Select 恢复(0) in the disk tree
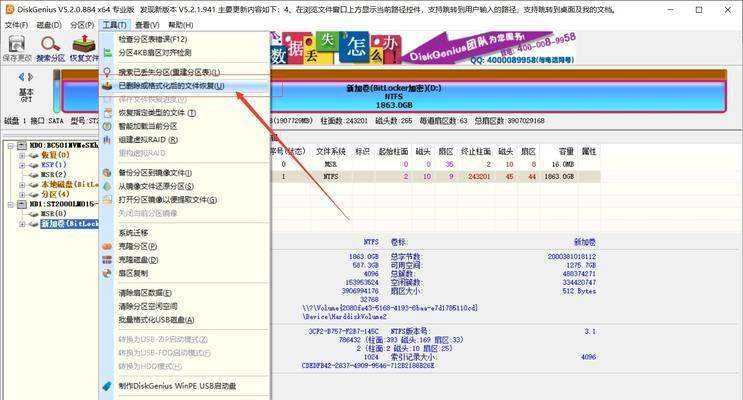 55,155
